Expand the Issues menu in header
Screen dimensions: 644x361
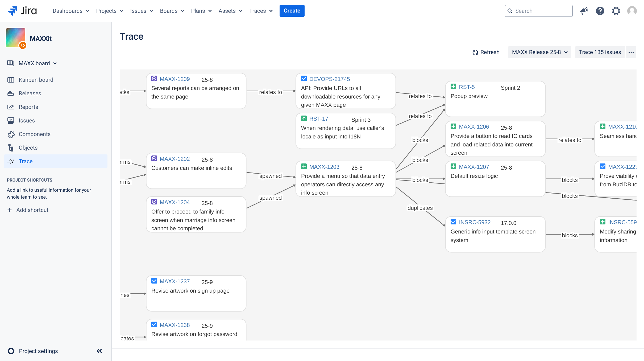(142, 11)
